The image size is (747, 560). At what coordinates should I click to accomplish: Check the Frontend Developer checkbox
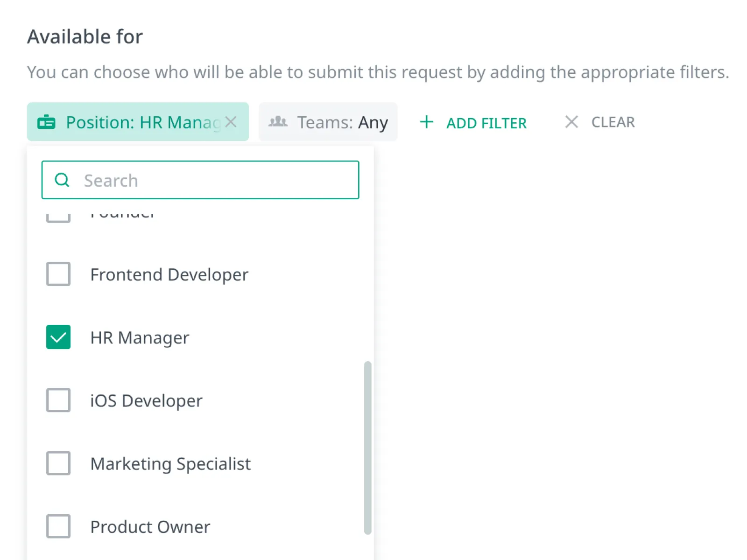tap(58, 274)
